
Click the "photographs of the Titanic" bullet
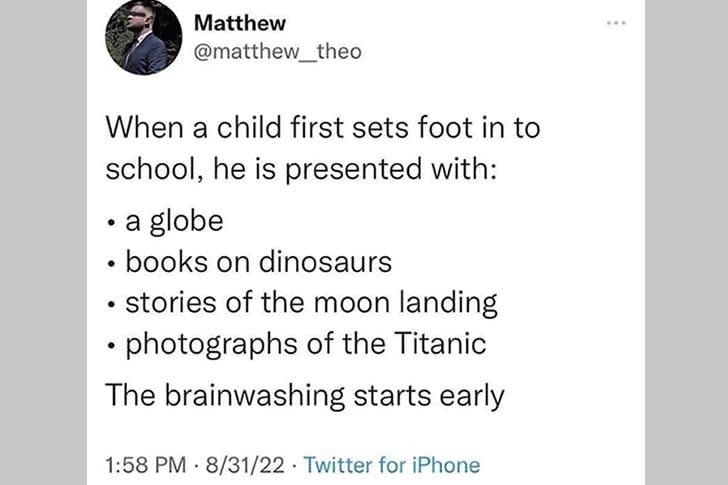306,345
